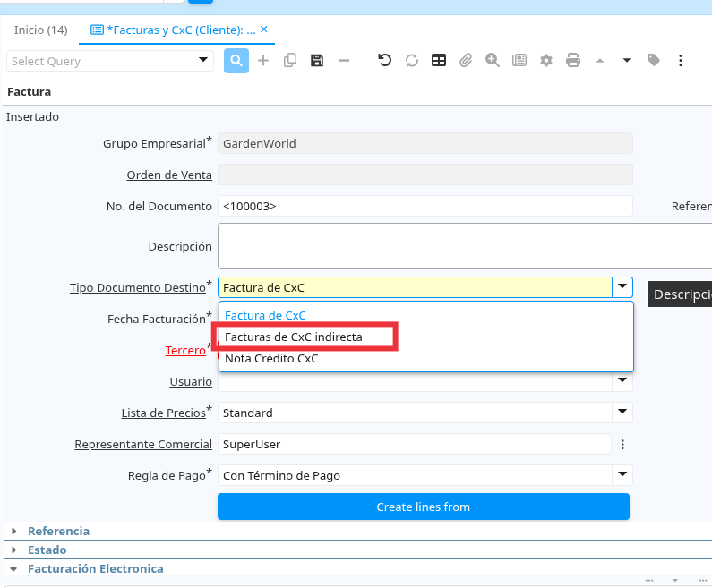The width and height of the screenshot is (712, 588).
Task: Click the Lista de Precios label link
Action: [164, 413]
